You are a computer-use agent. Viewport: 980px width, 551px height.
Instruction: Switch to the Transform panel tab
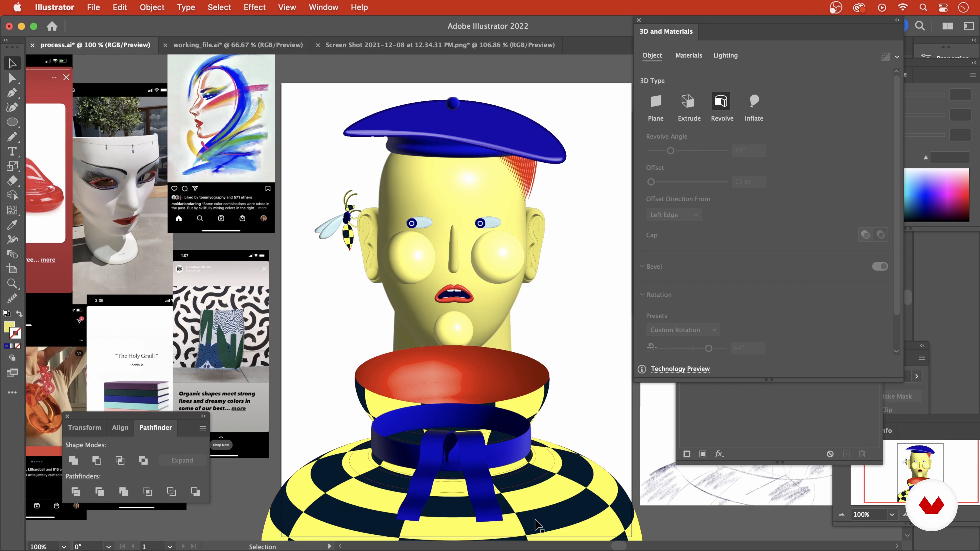pos(84,428)
